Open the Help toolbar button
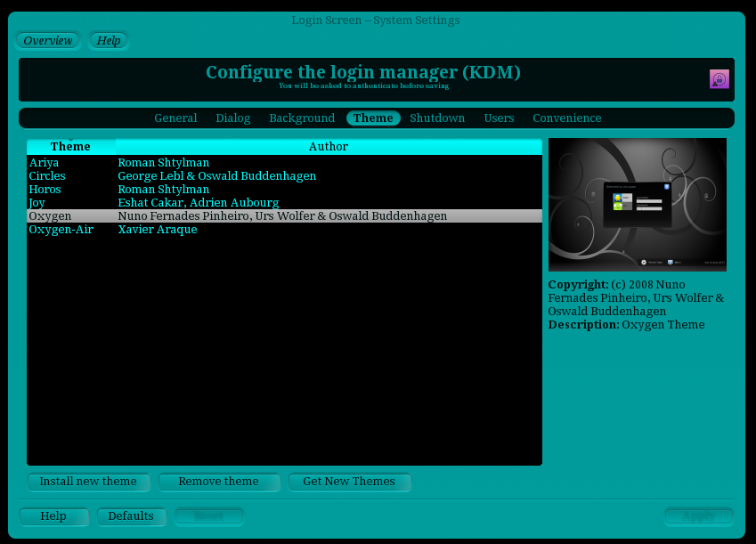Screen dimensions: 756x544 point(109,41)
